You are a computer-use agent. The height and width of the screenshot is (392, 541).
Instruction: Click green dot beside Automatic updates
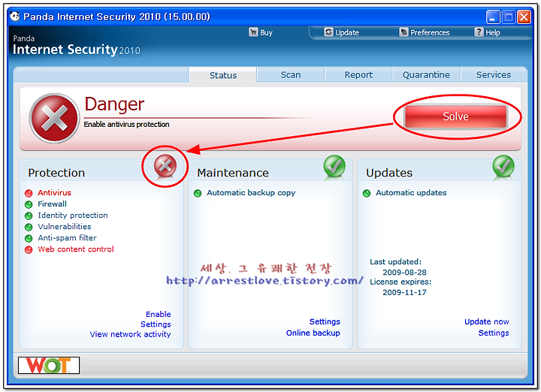pos(367,193)
